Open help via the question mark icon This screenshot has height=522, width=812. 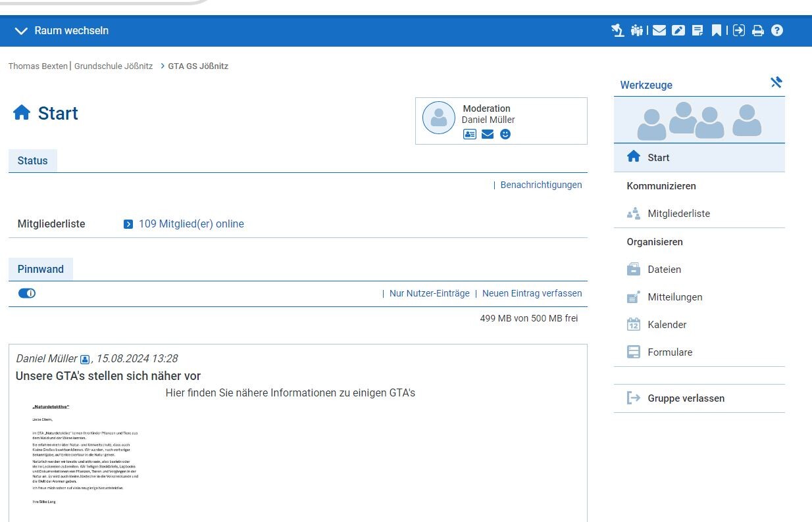(777, 30)
